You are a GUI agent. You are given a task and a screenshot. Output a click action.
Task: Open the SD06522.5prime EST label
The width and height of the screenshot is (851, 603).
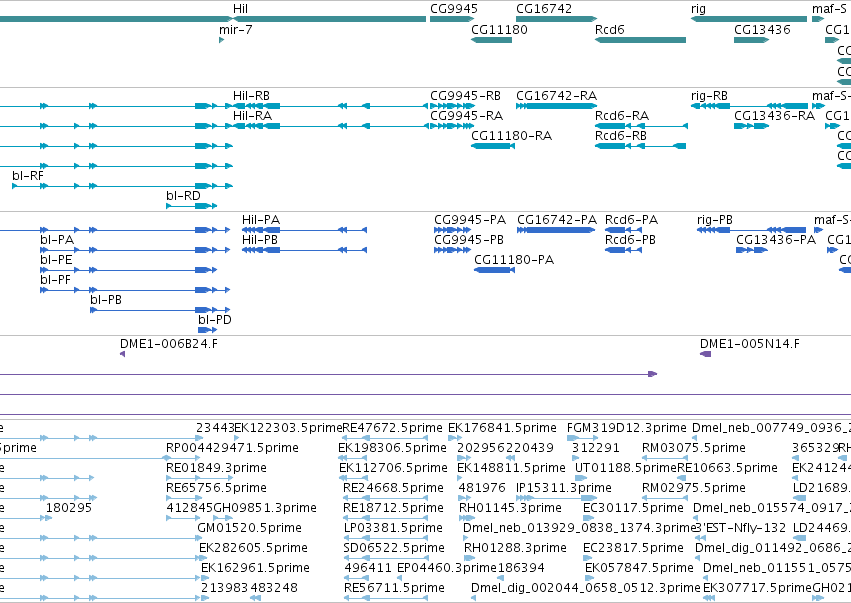(x=394, y=548)
